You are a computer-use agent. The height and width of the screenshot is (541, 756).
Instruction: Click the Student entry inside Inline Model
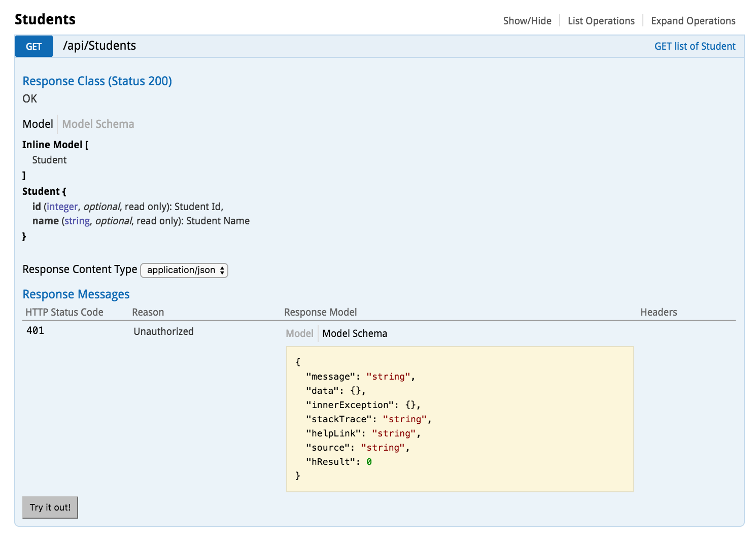click(x=49, y=160)
